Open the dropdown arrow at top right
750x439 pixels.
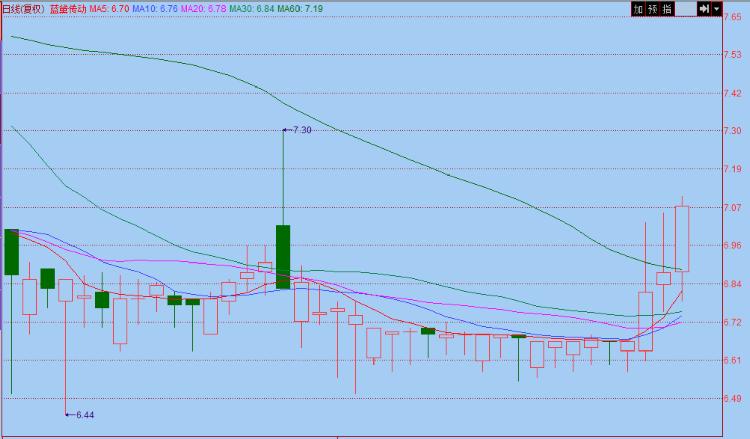point(716,9)
